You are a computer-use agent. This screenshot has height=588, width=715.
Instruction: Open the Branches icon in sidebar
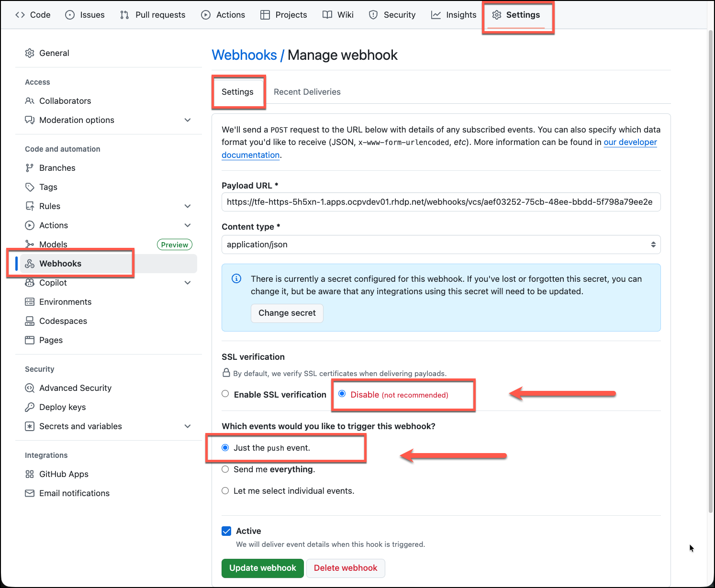click(30, 168)
